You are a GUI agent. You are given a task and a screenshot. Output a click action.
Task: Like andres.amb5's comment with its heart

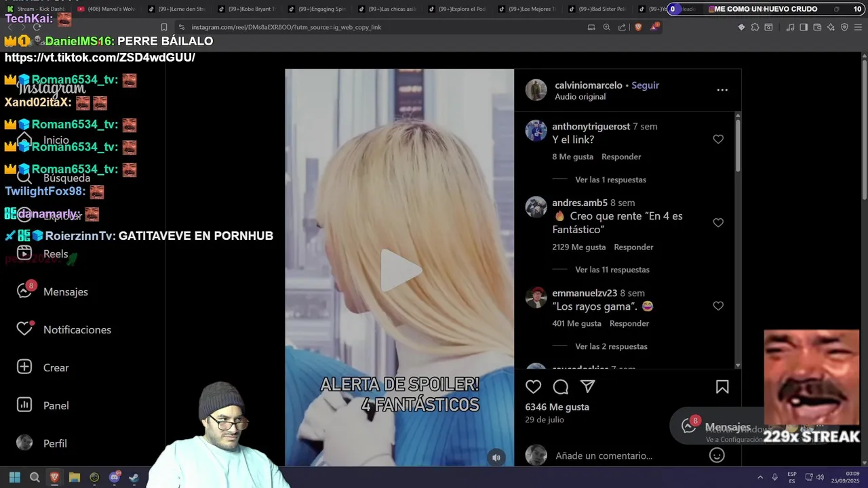[718, 222]
